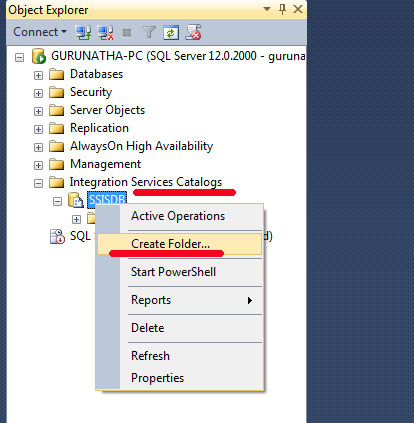Expand the Replication node
This screenshot has height=423, width=414.
coord(38,129)
